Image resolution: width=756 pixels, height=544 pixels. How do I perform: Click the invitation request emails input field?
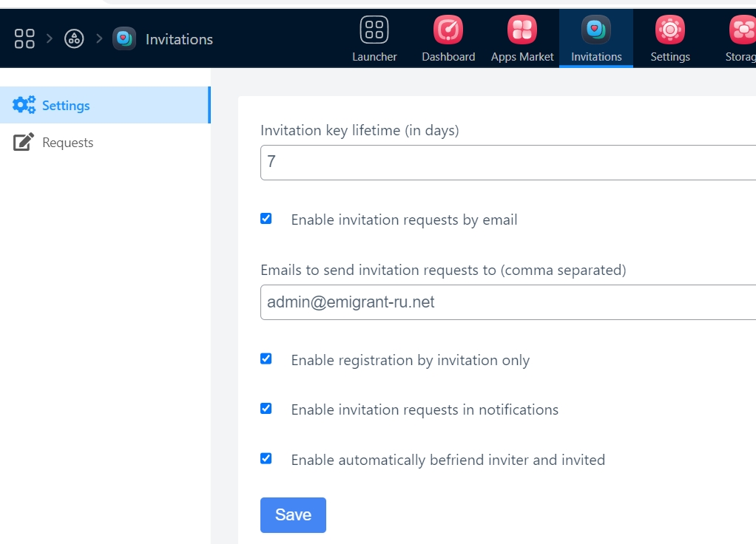tap(507, 302)
